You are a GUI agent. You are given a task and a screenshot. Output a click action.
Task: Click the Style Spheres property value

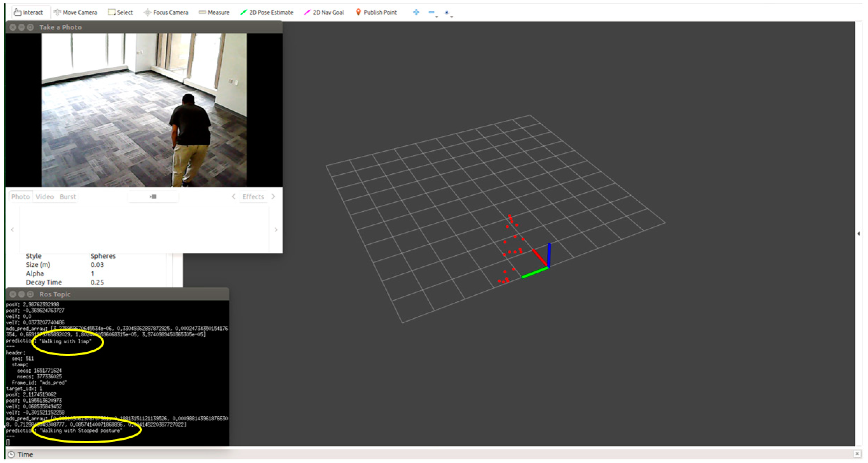[x=103, y=256]
